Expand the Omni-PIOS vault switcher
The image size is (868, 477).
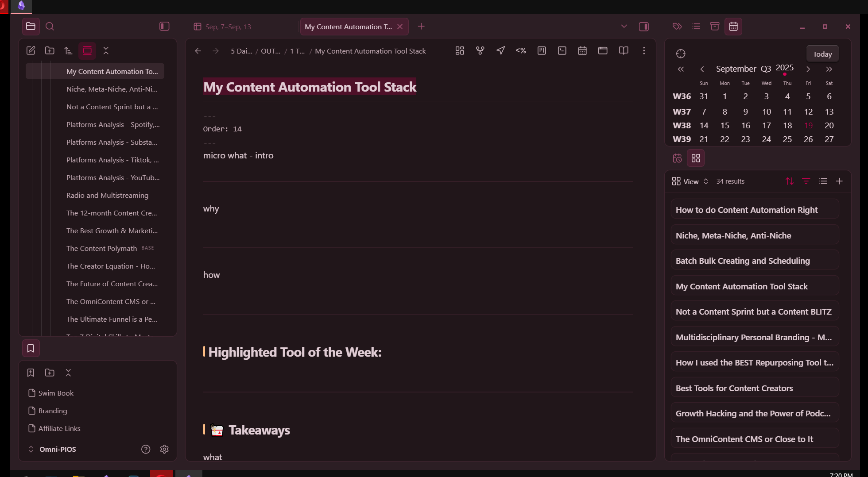click(31, 449)
